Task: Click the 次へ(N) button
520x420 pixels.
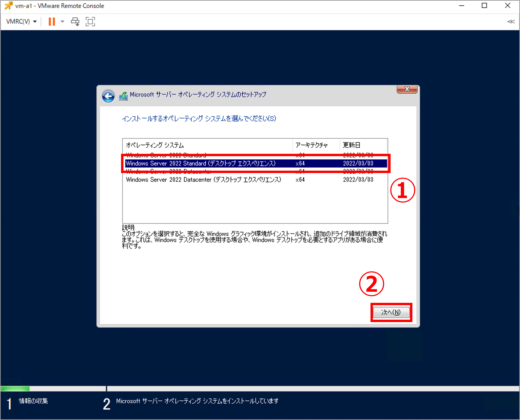Action: coord(391,312)
